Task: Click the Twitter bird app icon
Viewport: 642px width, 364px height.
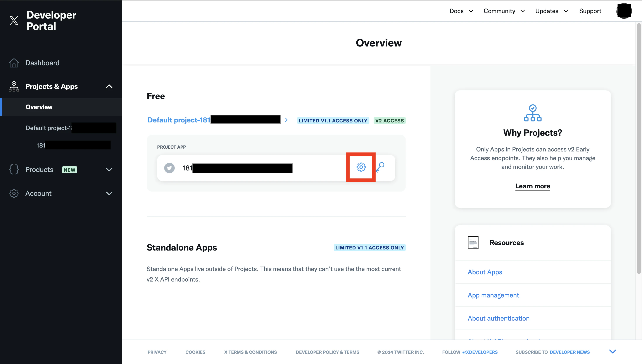Action: pos(169,168)
